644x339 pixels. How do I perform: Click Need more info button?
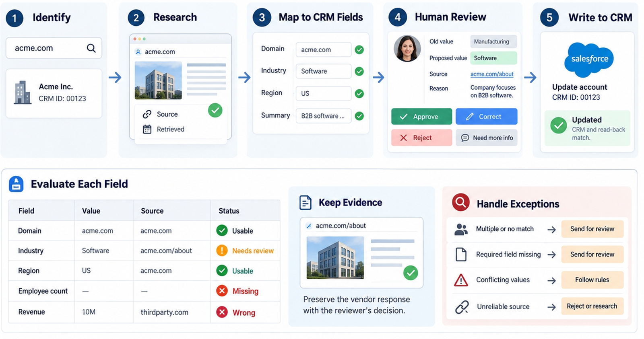pos(486,138)
